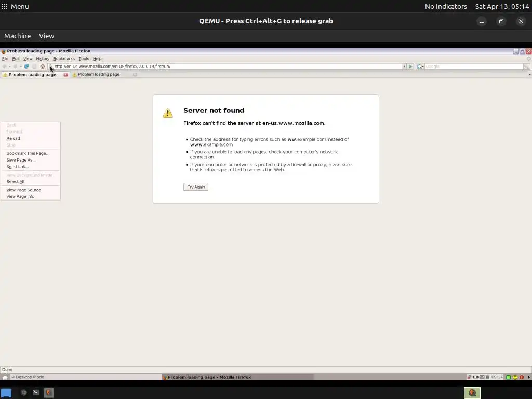
Task: Open the Back button history dropdown
Action: 10,66
